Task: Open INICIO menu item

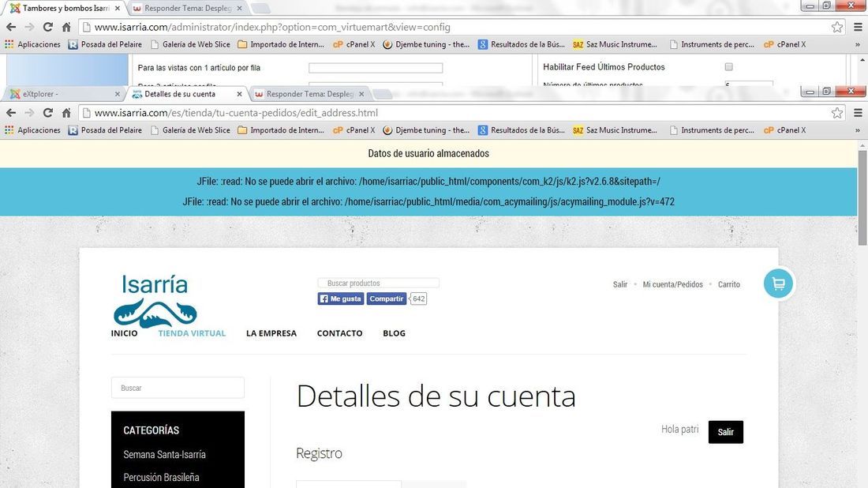Action: click(x=124, y=333)
